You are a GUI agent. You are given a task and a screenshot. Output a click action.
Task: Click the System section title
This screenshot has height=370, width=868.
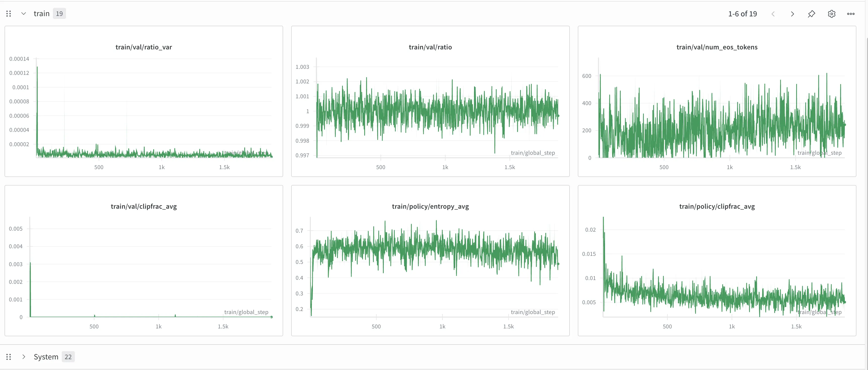[46, 357]
